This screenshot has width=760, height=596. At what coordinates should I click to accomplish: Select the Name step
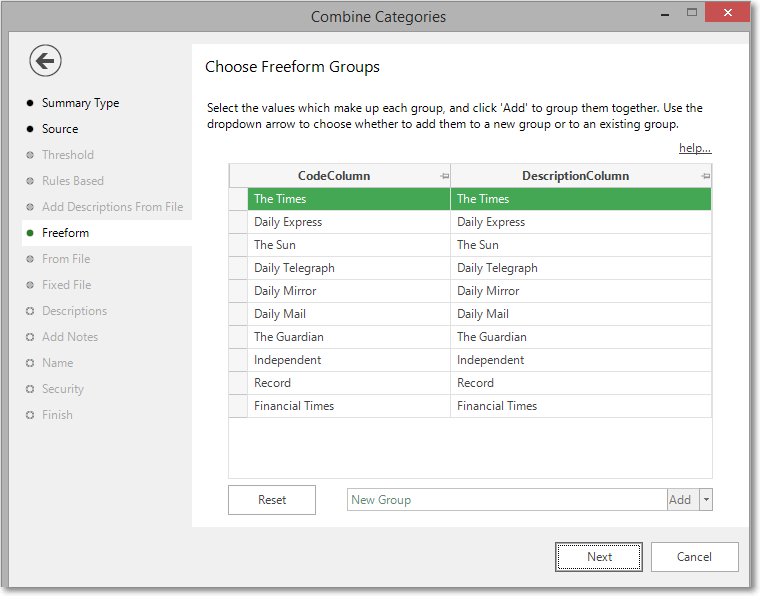tap(58, 363)
